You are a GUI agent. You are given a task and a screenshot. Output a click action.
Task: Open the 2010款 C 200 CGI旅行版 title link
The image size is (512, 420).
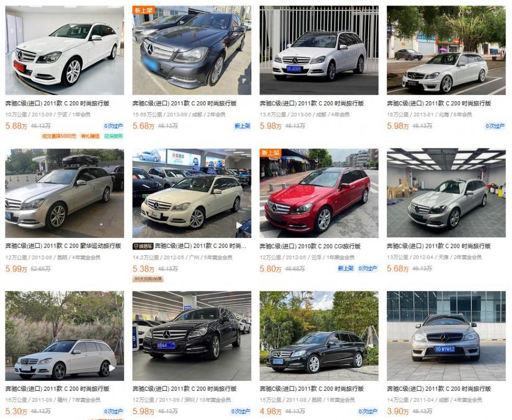[310, 246]
